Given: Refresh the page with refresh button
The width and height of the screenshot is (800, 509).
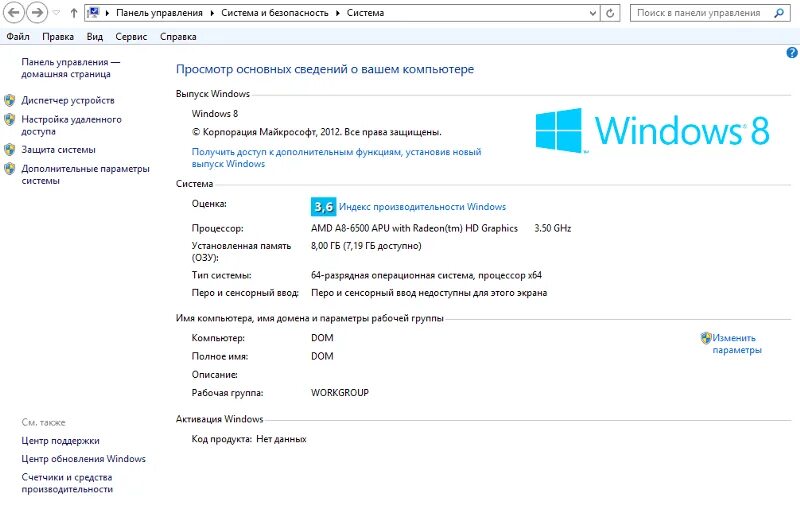Looking at the screenshot, I should point(610,13).
